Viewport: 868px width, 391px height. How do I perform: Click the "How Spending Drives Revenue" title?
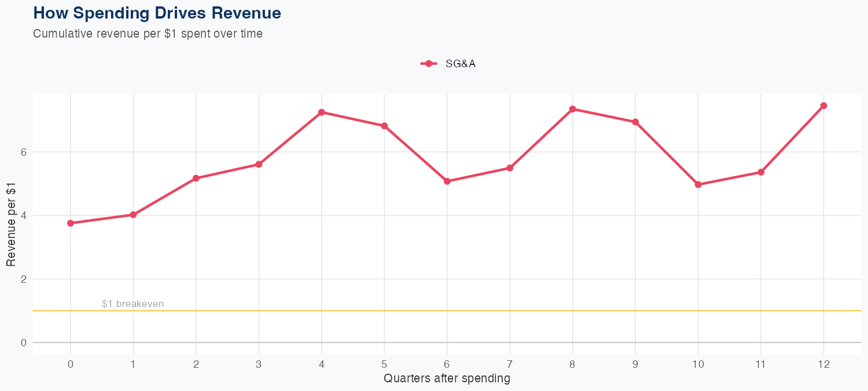tap(157, 13)
